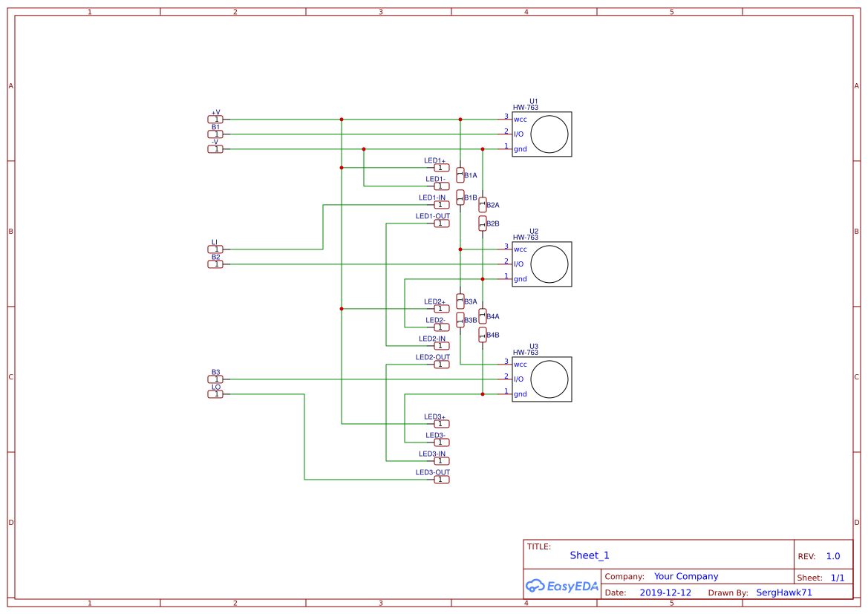Viewport: 868px width, 614px height.
Task: Click the +V connector pin
Action: [x=215, y=120]
